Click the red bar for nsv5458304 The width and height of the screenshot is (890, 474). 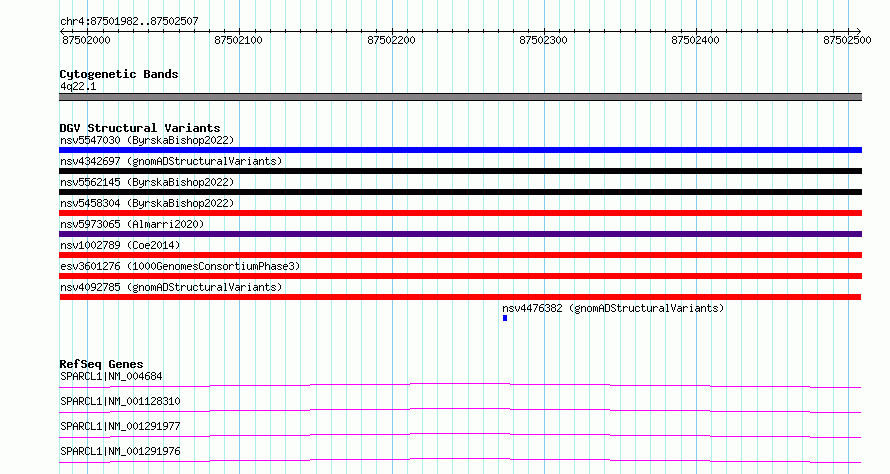coord(460,213)
